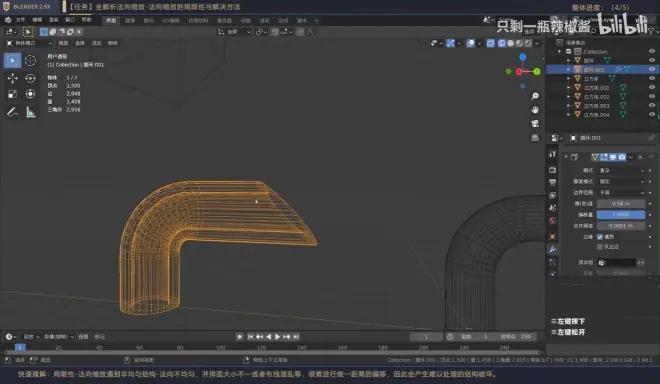Open the Modifier wrench properties tab

tap(553, 249)
